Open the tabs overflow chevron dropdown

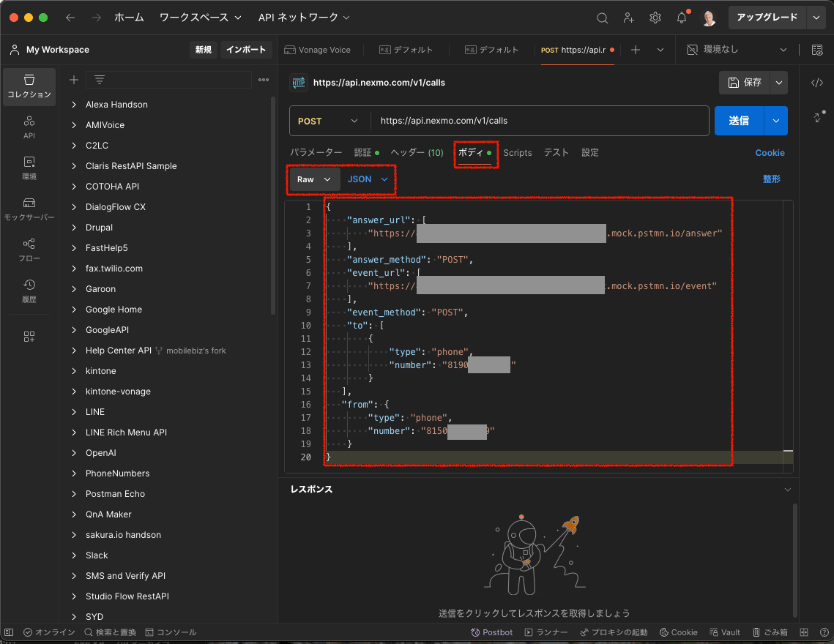point(660,50)
